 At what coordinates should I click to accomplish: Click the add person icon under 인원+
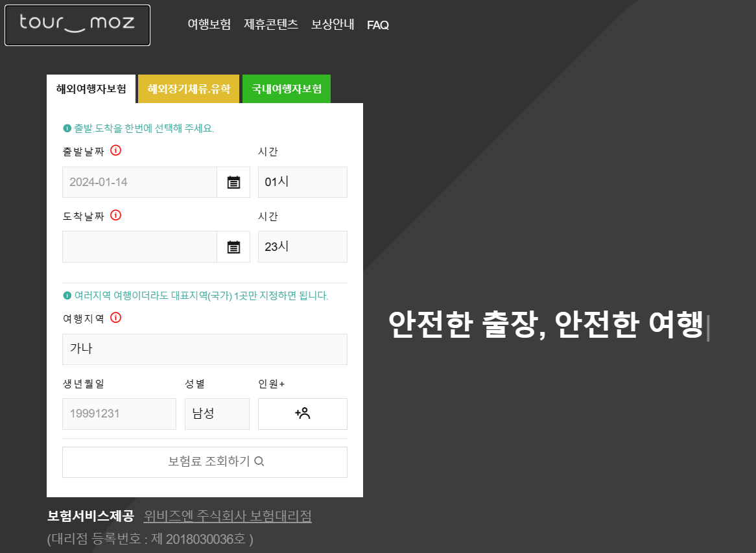pyautogui.click(x=302, y=414)
